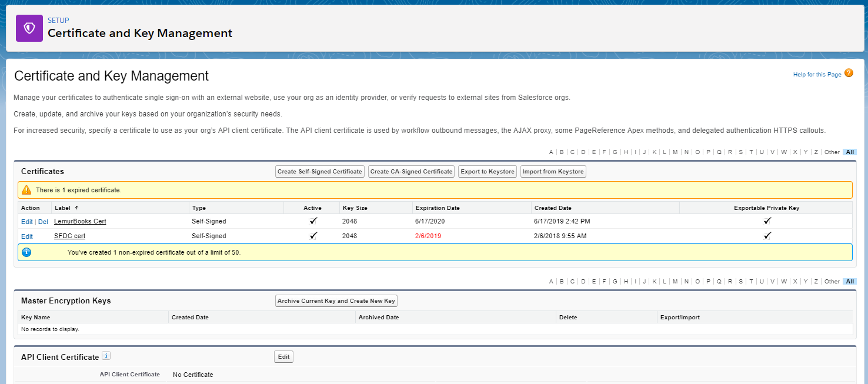The height and width of the screenshot is (384, 868).
Task: Click Created Date header in Certificates table
Action: 553,208
